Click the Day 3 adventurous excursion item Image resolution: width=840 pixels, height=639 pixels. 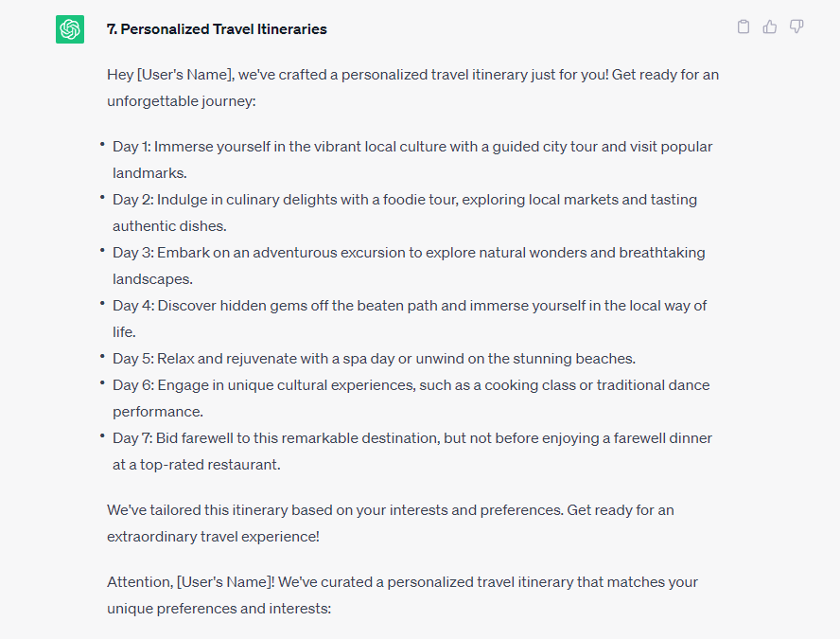click(409, 266)
